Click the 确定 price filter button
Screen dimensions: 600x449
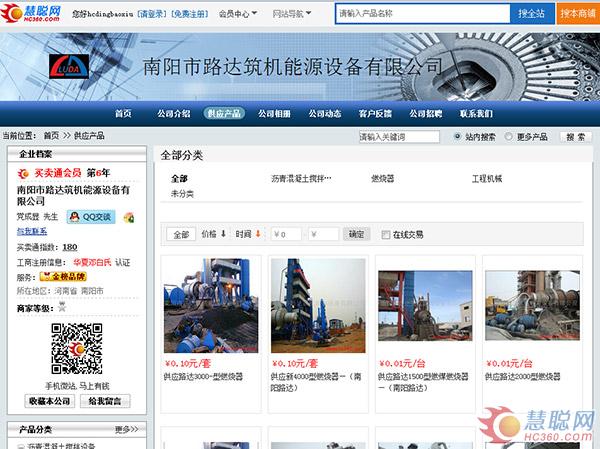coord(356,234)
